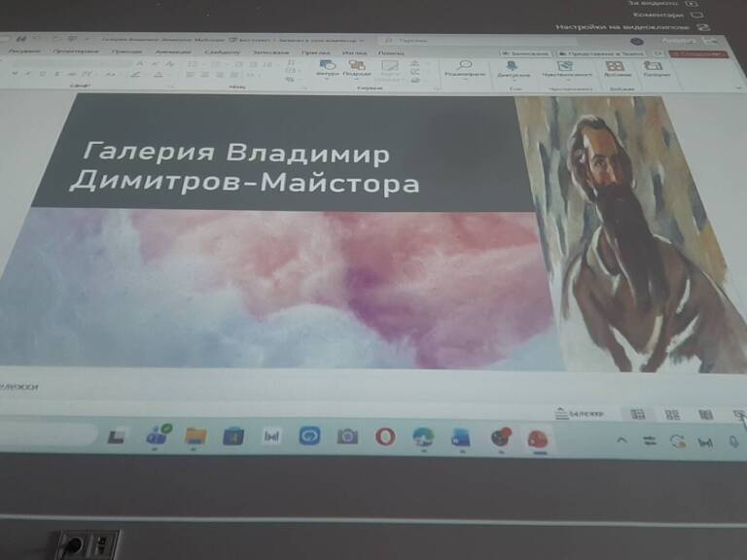Open the Анимации ribbon tab

173,52
